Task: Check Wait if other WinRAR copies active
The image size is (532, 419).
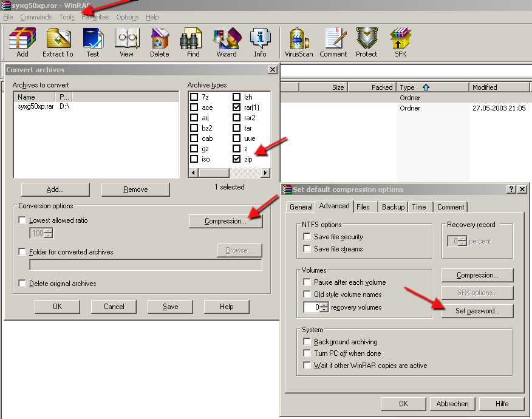Action: tap(307, 365)
